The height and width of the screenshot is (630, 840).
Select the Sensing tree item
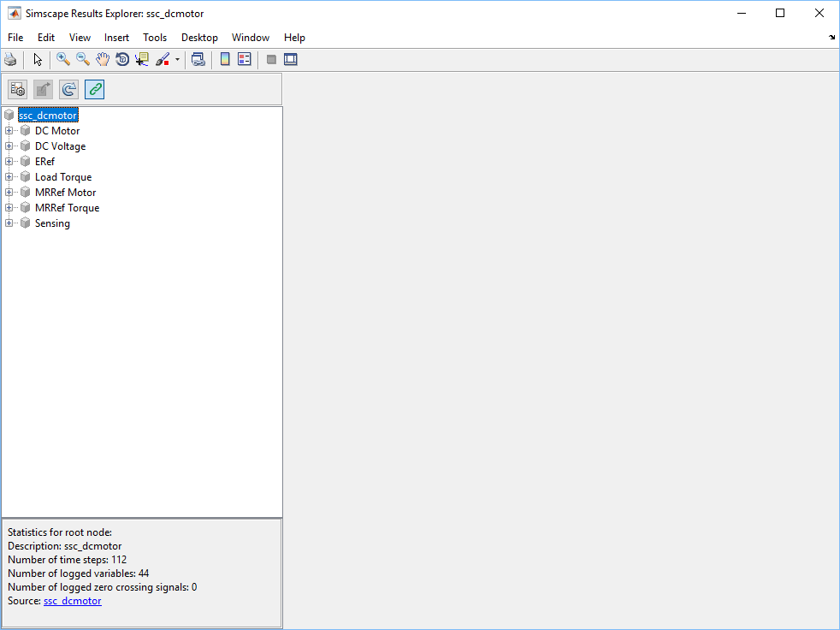(52, 223)
